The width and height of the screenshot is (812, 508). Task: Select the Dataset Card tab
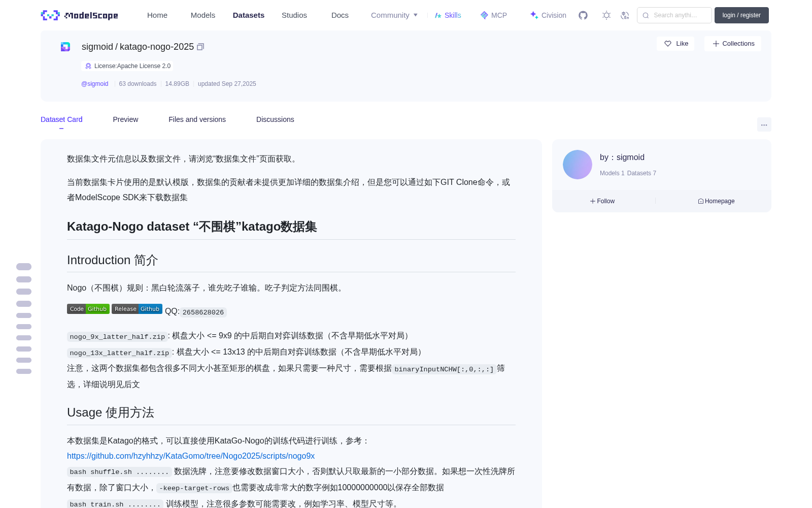point(61,119)
